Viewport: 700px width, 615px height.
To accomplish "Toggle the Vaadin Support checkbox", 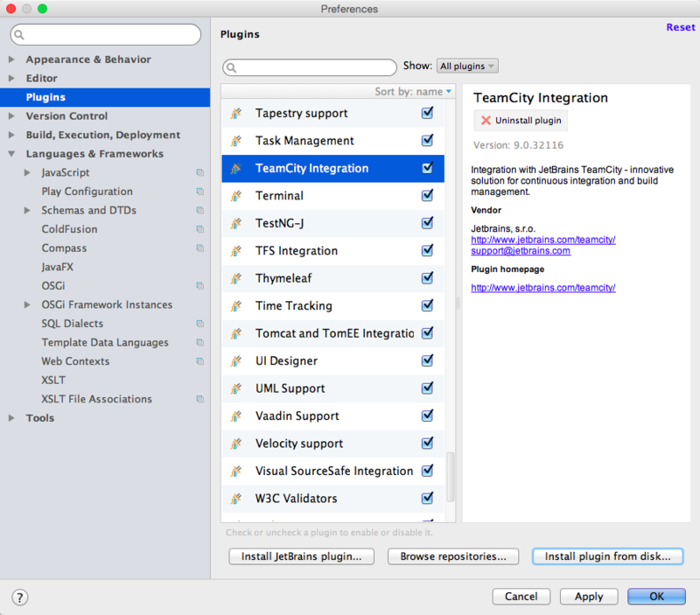I will [427, 416].
